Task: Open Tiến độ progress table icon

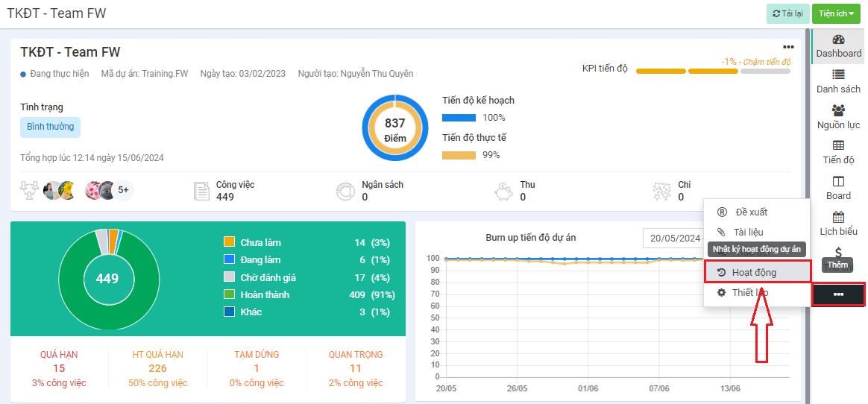Action: tap(838, 152)
